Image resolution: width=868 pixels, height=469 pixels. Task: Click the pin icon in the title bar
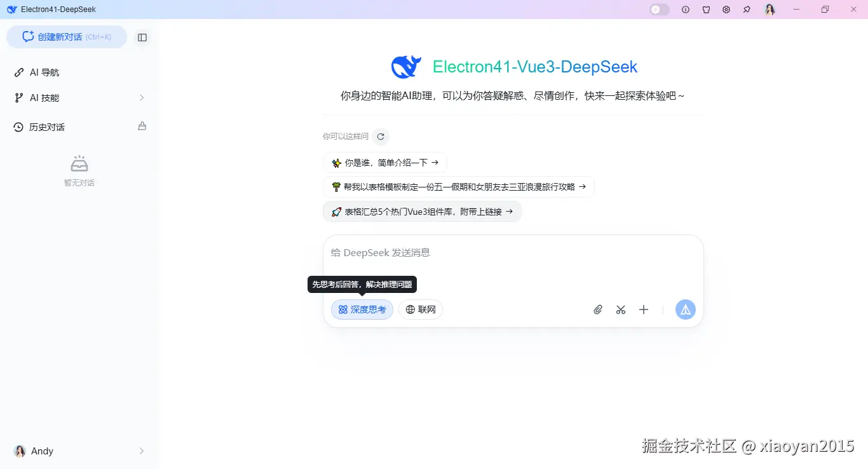(747, 9)
